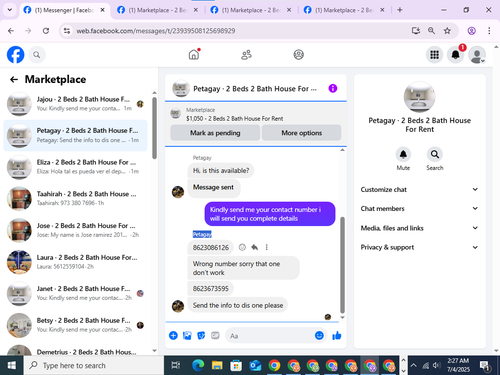Open Laura conversation in the list
This screenshot has height=375, width=500.
pyautogui.click(x=75, y=262)
